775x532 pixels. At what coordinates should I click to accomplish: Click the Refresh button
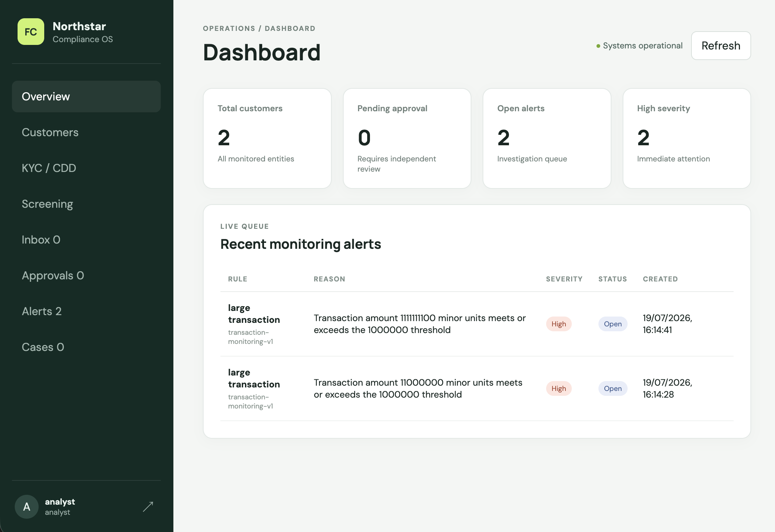click(721, 46)
